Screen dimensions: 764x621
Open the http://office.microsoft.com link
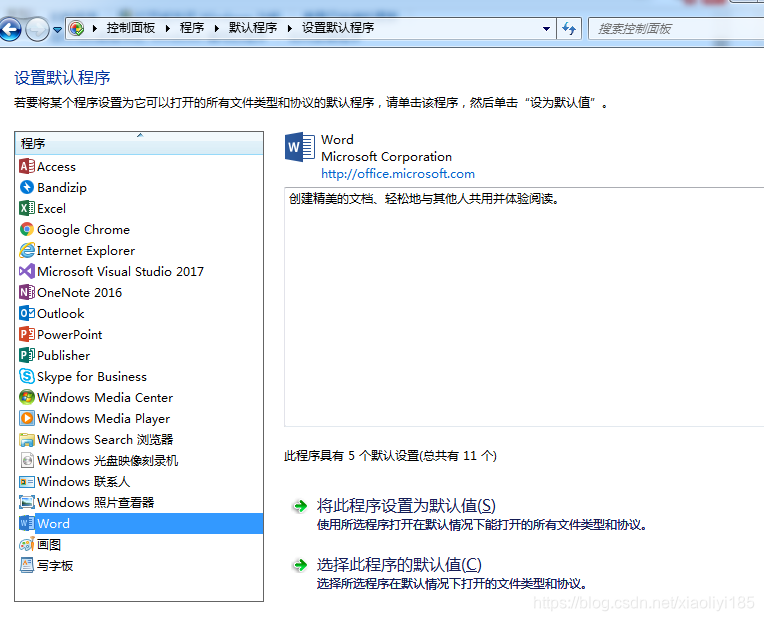pos(398,173)
